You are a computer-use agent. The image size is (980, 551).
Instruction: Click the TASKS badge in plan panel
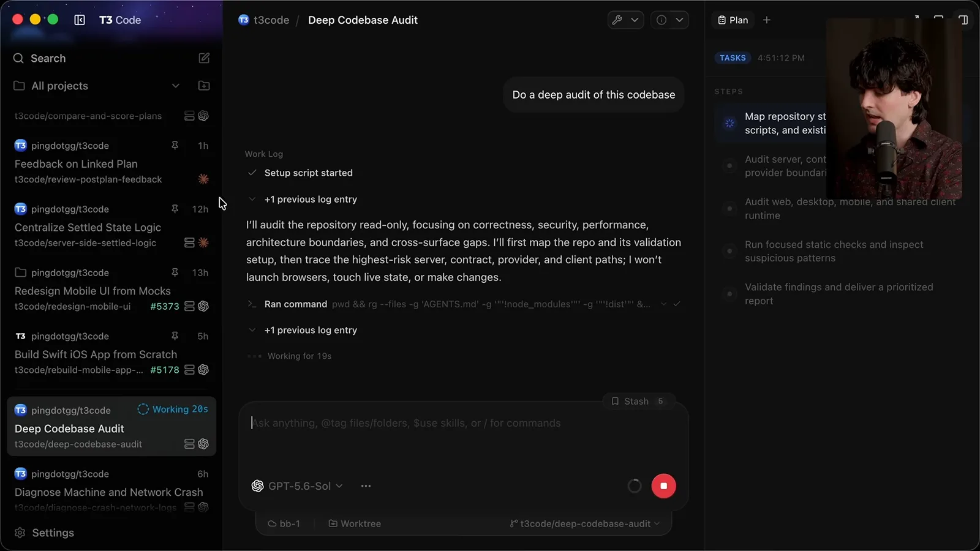point(733,58)
